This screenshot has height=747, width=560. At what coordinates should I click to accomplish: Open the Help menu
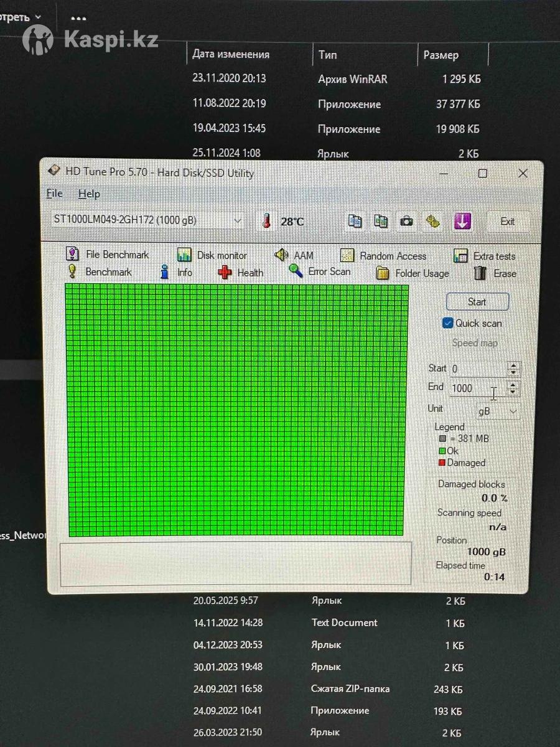coord(89,194)
